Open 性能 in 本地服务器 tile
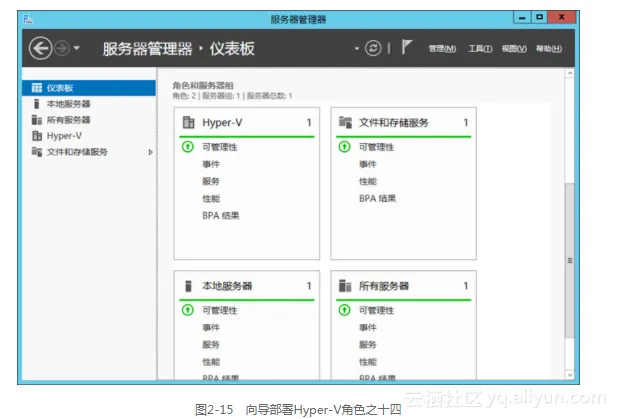Viewport: 617px width, 419px height. click(x=211, y=362)
